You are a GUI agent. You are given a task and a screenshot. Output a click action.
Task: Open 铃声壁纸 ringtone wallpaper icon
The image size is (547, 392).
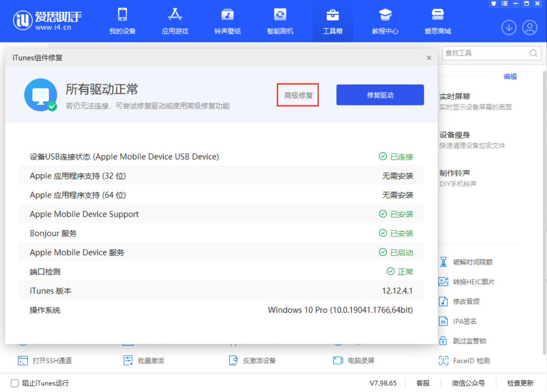pos(227,15)
